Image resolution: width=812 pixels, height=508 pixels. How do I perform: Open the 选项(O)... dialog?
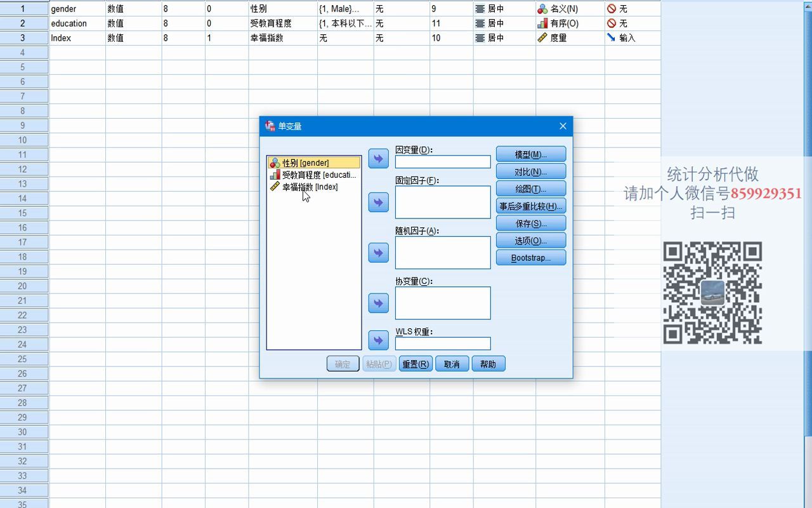[x=531, y=241]
